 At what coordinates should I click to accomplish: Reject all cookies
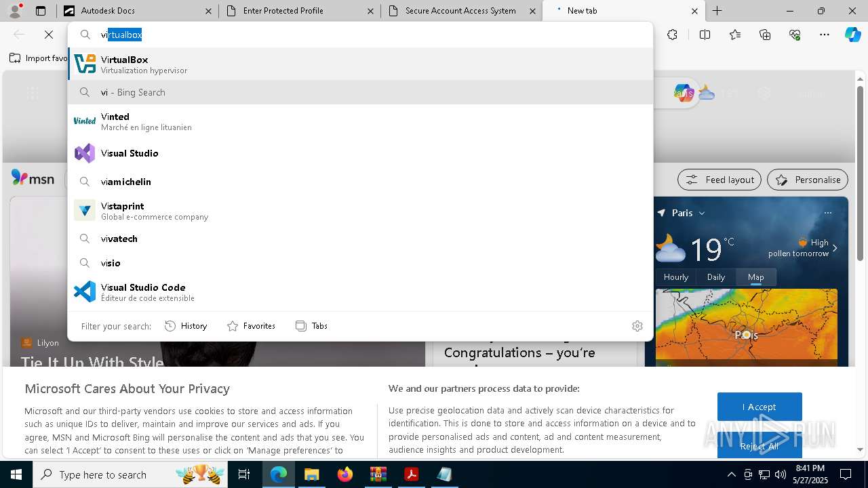pos(759,446)
